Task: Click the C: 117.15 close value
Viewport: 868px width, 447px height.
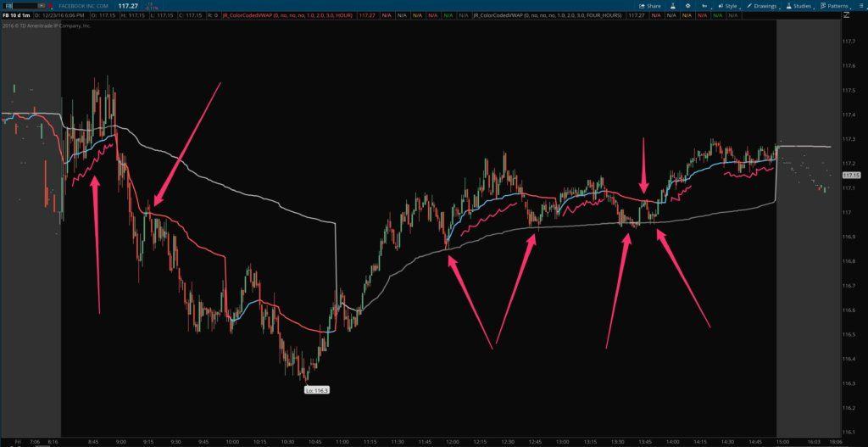Action: tap(191, 15)
